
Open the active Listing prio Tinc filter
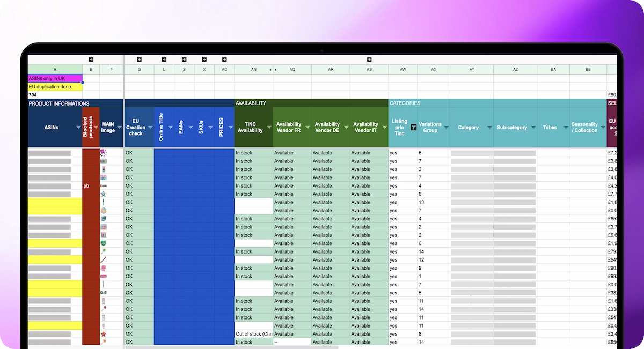point(414,128)
